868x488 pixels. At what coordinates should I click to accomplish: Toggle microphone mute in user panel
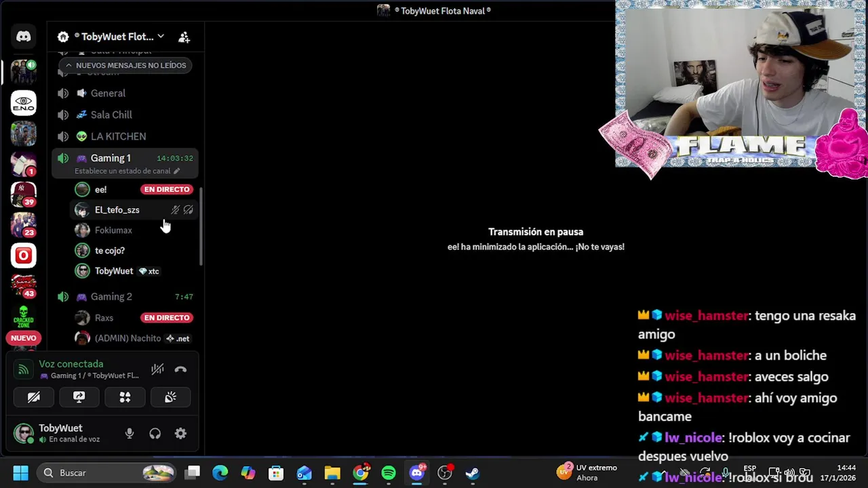(130, 434)
